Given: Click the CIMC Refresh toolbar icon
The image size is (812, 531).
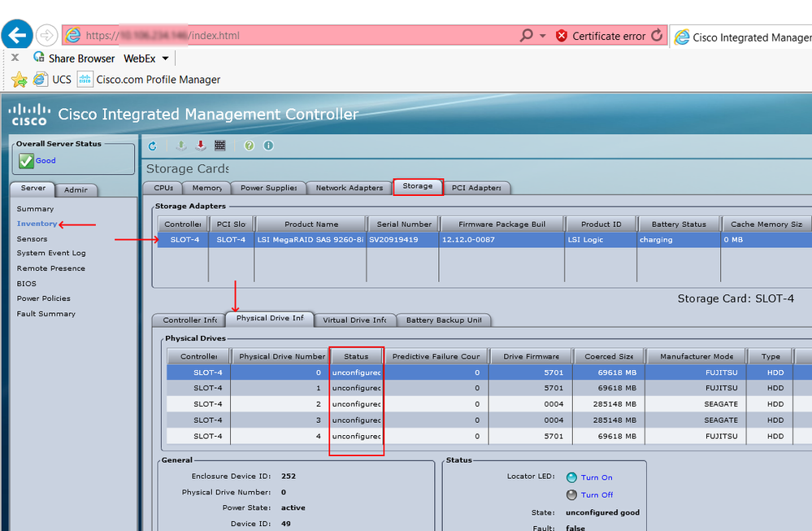Looking at the screenshot, I should [152, 146].
